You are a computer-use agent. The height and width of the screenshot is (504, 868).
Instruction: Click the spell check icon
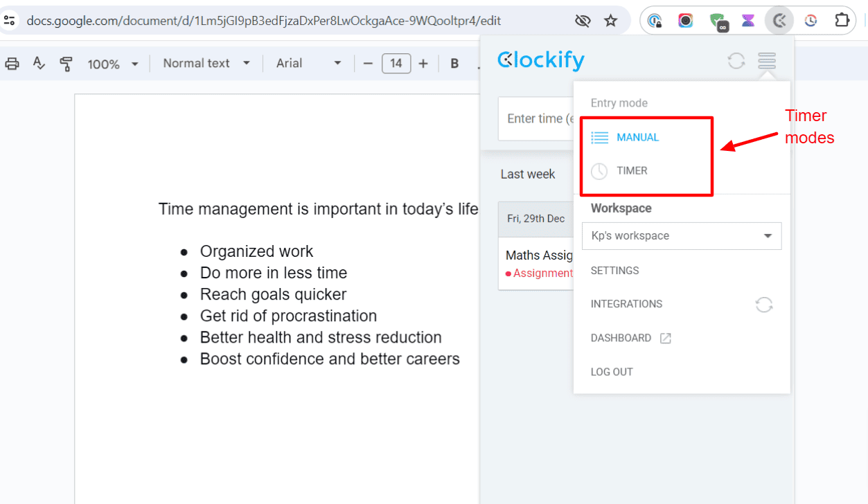tap(39, 64)
